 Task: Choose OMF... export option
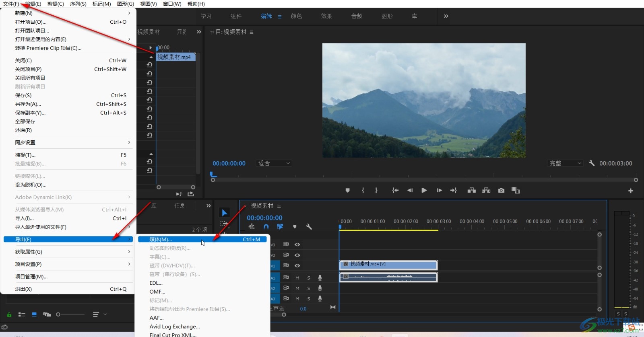pyautogui.click(x=157, y=292)
